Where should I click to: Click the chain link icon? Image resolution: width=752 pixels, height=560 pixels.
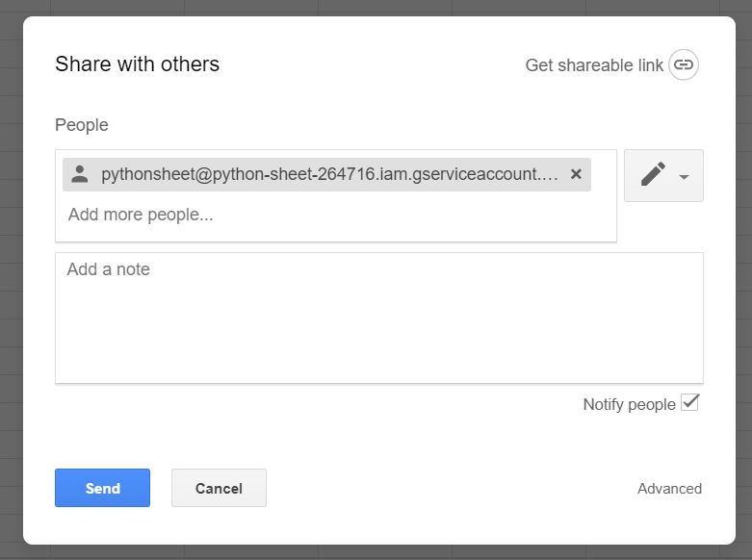683,64
